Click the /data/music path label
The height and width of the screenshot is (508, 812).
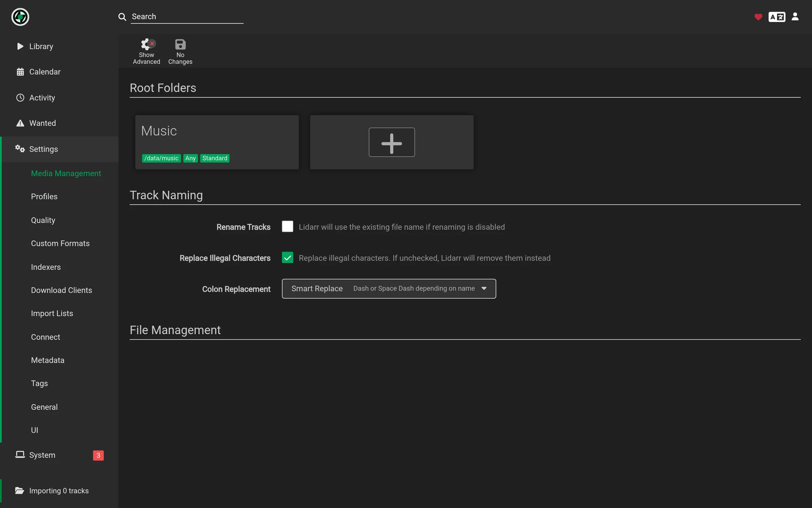tap(161, 158)
